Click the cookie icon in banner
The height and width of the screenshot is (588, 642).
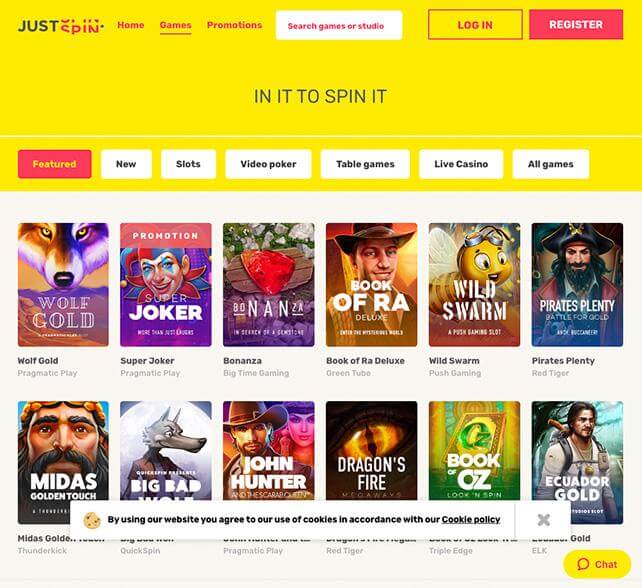[92, 520]
